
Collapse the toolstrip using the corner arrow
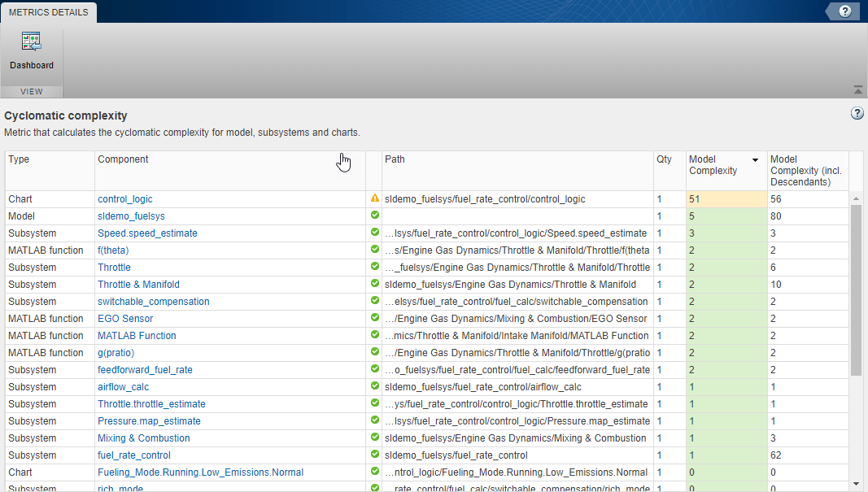point(857,89)
